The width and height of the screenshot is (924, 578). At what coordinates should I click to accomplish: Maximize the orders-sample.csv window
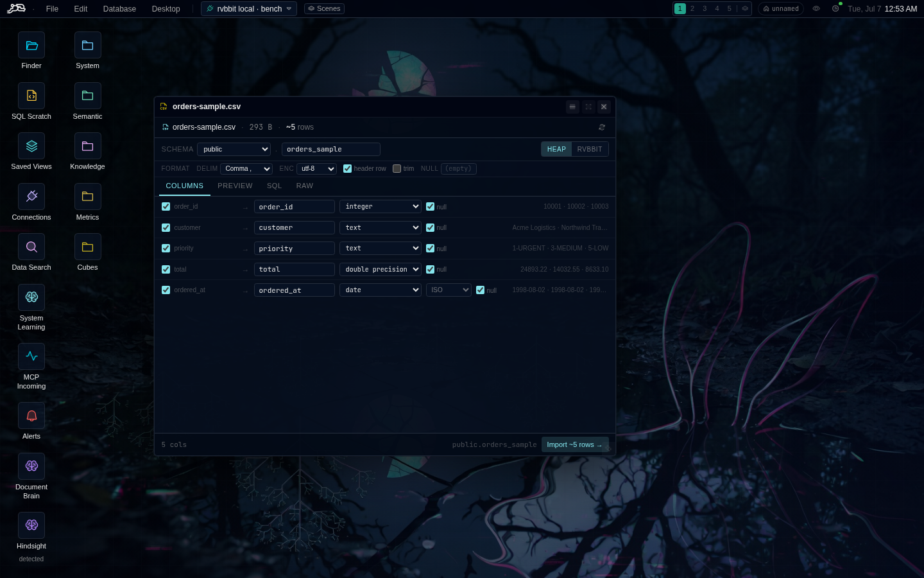588,107
